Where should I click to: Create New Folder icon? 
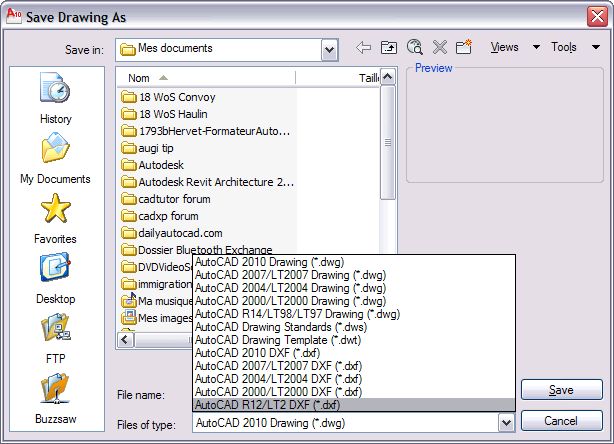pos(464,47)
